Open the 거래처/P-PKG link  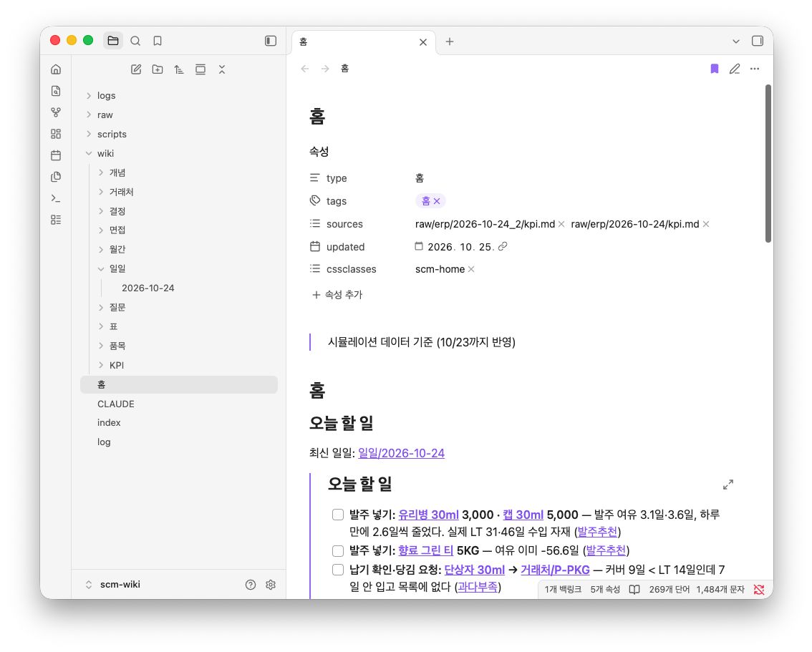coord(555,570)
